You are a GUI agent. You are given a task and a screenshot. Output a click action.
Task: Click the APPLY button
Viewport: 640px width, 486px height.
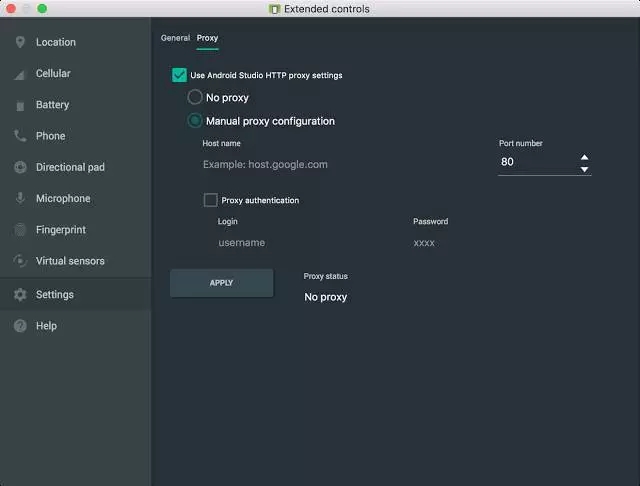click(222, 283)
